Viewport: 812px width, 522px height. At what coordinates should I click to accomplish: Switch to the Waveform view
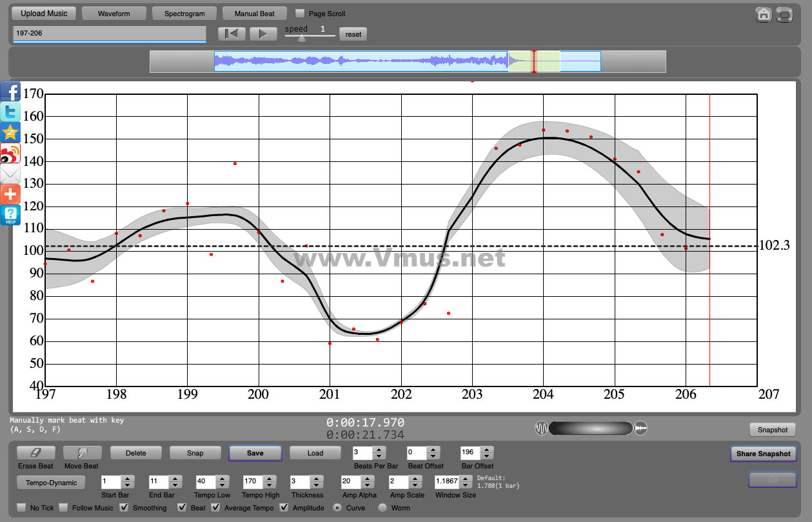coord(114,14)
